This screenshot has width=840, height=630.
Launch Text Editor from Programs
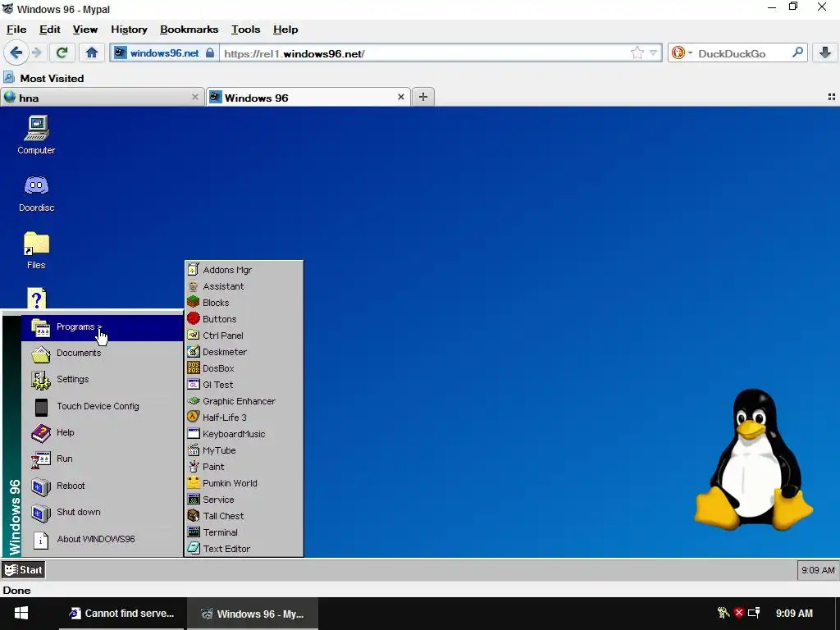[x=244, y=549]
